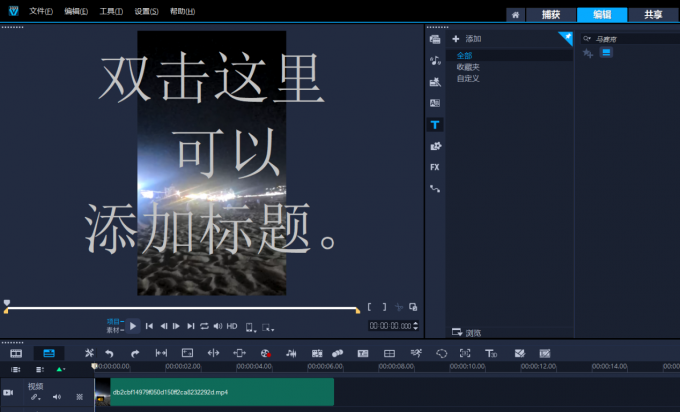This screenshot has height=412, width=680.
Task: Open the FX filter library panel
Action: pyautogui.click(x=435, y=167)
